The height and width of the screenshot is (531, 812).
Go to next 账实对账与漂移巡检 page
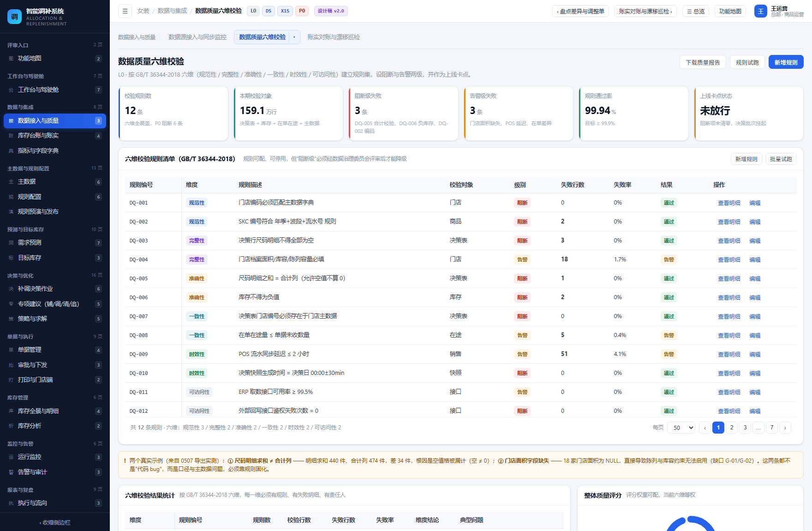coord(645,12)
